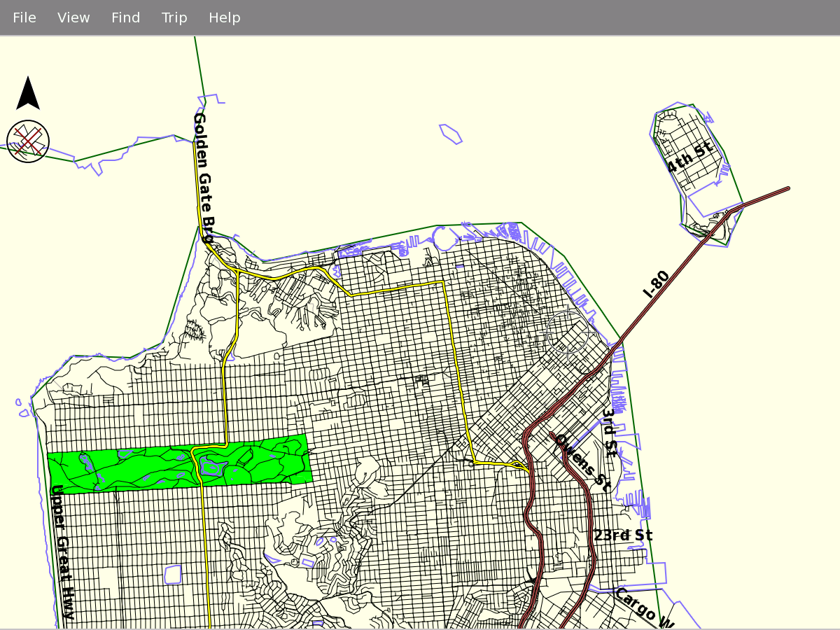Open the Help menu
Viewport: 840px width, 630px height.
click(225, 17)
